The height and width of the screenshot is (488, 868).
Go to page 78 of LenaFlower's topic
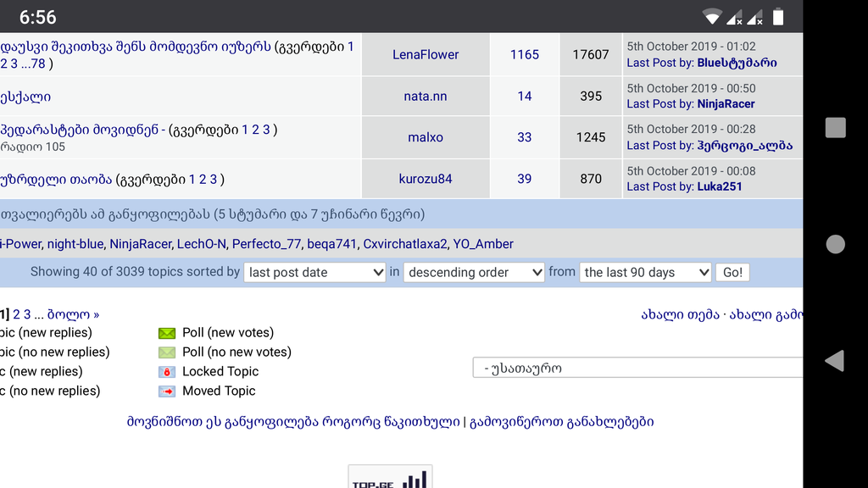(x=37, y=64)
